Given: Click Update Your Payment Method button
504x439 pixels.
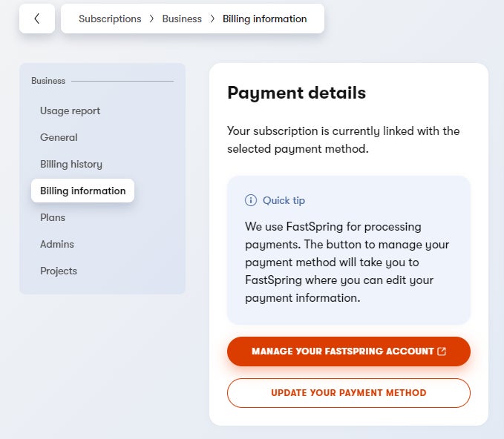Looking at the screenshot, I should point(349,393).
